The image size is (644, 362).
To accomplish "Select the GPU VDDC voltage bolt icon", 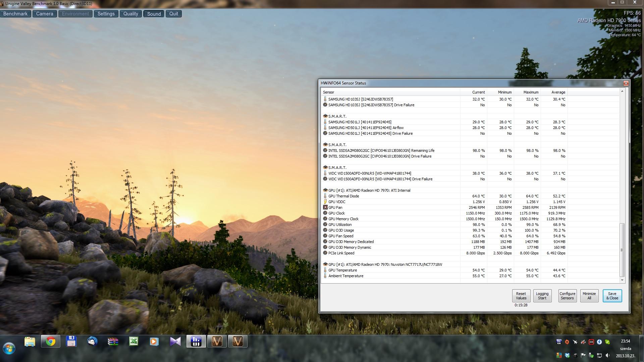I will 325,202.
